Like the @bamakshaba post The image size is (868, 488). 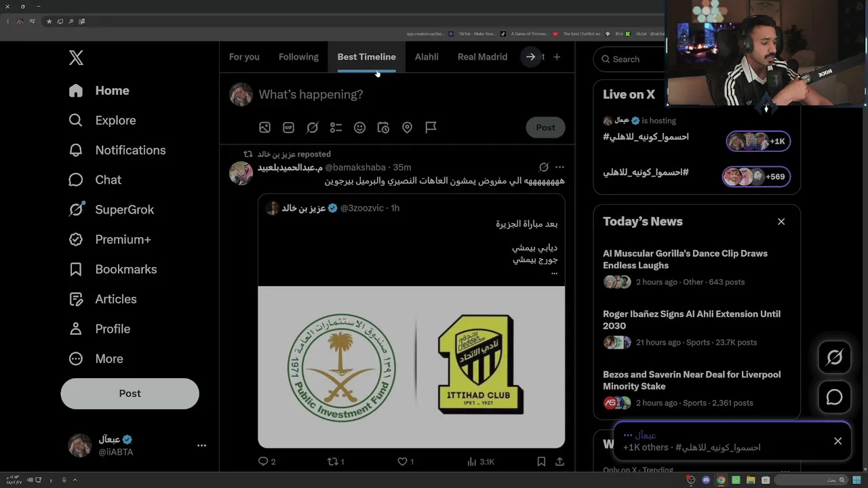point(406,462)
